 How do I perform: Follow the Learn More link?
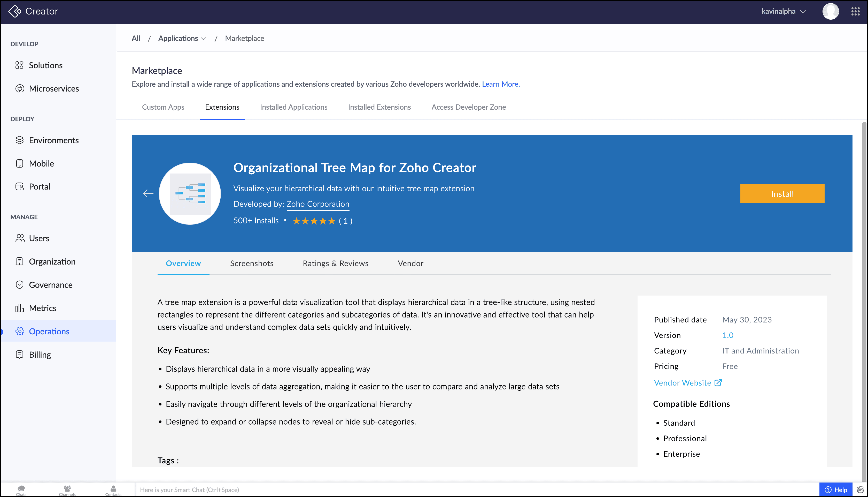pos(501,84)
